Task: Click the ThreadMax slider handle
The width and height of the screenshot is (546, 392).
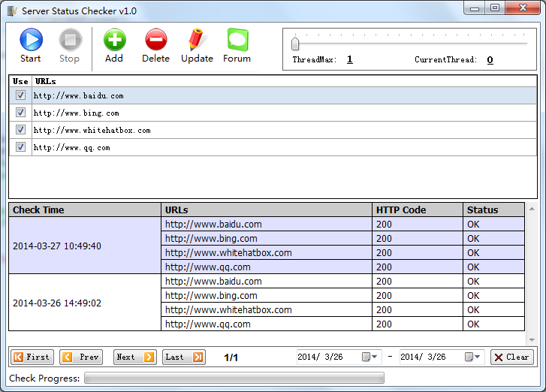Action: click(x=295, y=44)
